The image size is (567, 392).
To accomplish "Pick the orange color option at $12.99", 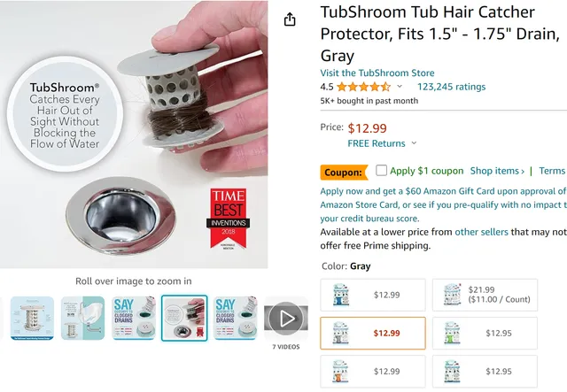I will [373, 372].
